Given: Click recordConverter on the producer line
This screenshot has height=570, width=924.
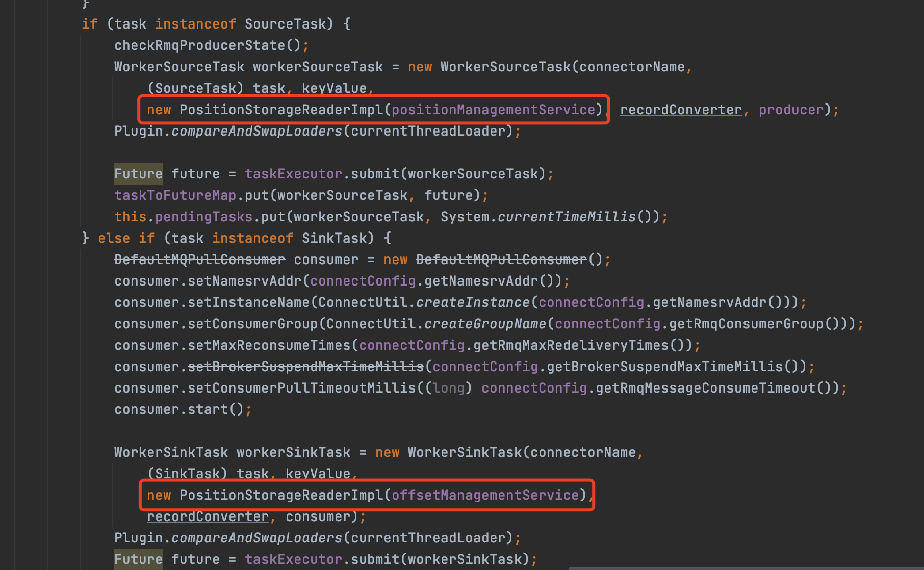Looking at the screenshot, I should click(681, 110).
